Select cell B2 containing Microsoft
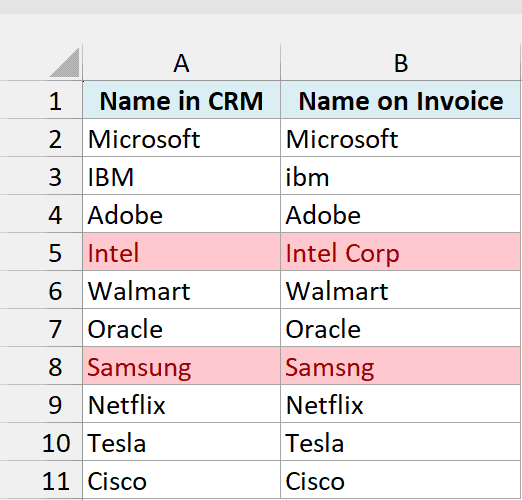This screenshot has width=522, height=500. click(400, 138)
